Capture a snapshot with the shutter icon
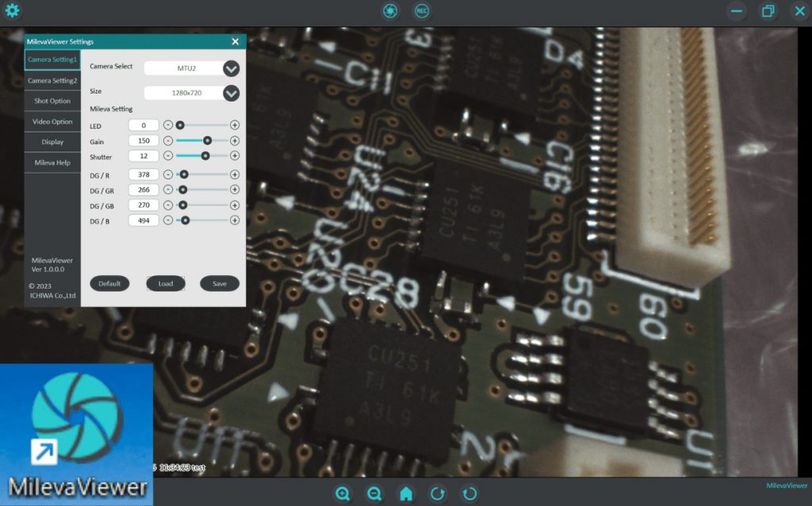This screenshot has height=506, width=812. click(390, 11)
